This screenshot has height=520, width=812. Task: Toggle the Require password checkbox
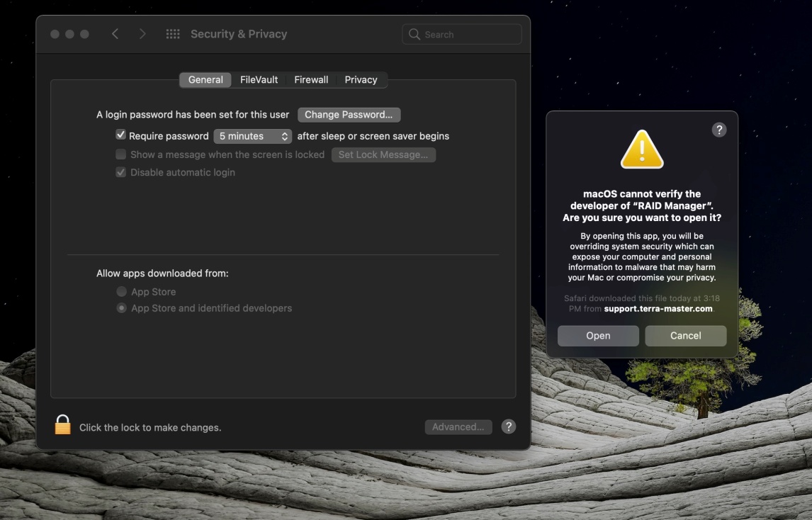[x=120, y=135]
